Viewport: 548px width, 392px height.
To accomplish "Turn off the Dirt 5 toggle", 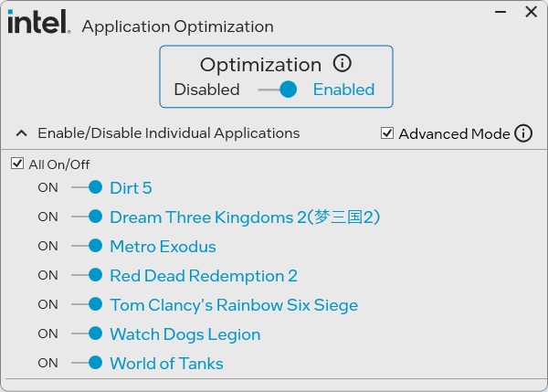I will tap(87, 187).
